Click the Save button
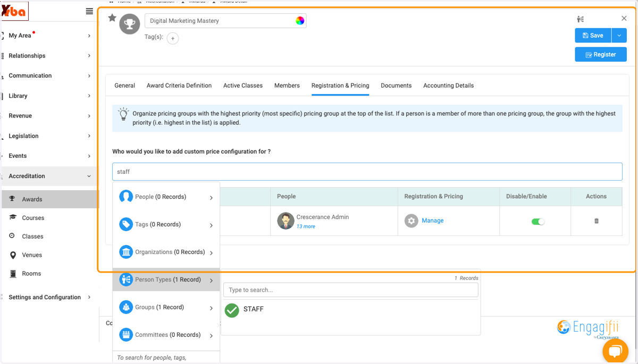Image resolution: width=638 pixels, height=364 pixels. click(x=593, y=36)
